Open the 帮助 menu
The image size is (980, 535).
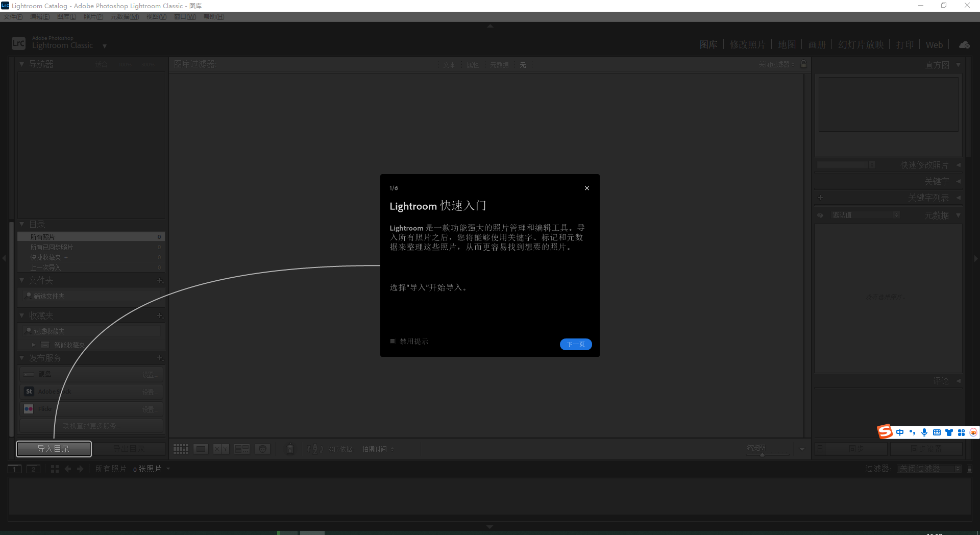214,16
